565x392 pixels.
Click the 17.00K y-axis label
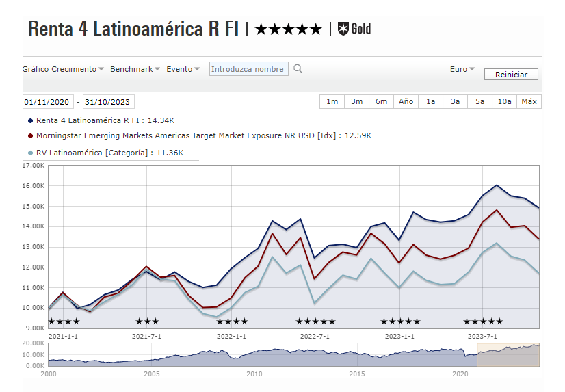click(x=34, y=166)
